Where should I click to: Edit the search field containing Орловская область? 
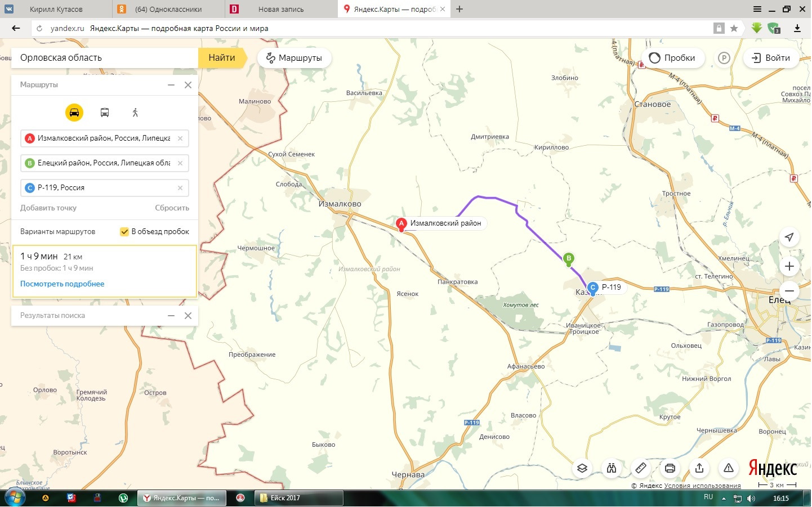coord(105,58)
